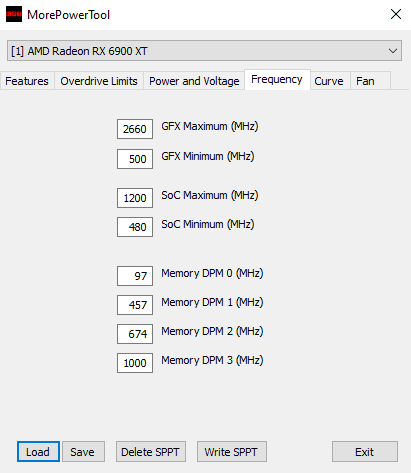Select the SoC Minimum (MHz) input box

pyautogui.click(x=135, y=227)
